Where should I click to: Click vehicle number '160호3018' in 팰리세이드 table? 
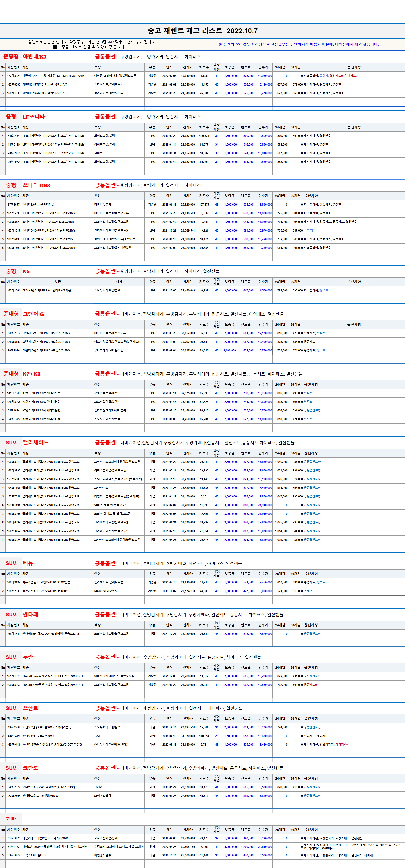point(13,462)
